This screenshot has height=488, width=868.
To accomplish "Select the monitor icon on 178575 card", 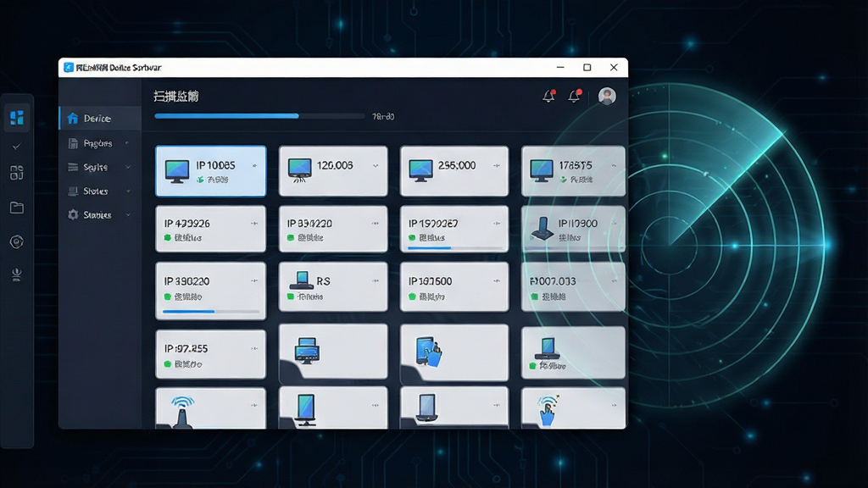I will (542, 170).
